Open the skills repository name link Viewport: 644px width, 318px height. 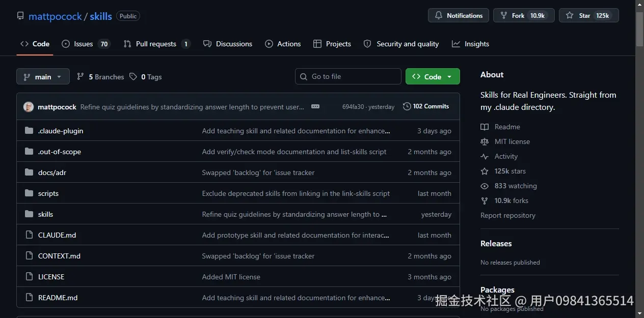tap(101, 16)
